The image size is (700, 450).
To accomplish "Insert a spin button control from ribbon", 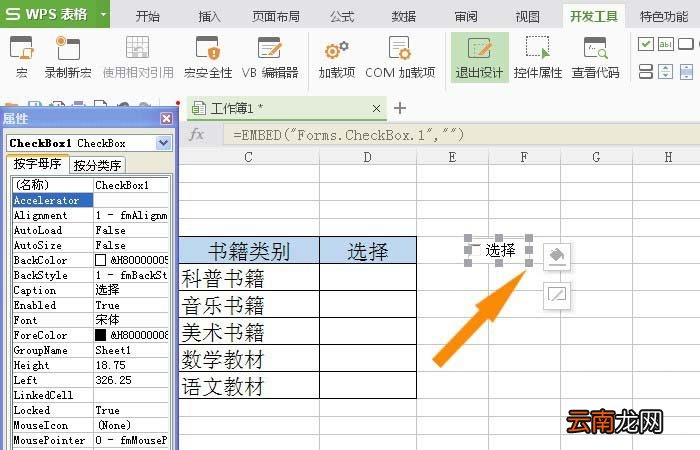I will pos(666,71).
